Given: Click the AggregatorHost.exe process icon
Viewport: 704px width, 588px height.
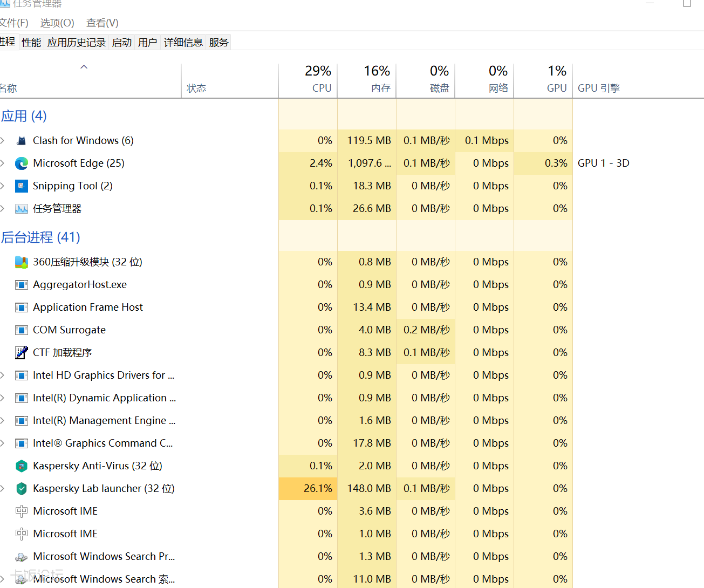Looking at the screenshot, I should point(22,285).
